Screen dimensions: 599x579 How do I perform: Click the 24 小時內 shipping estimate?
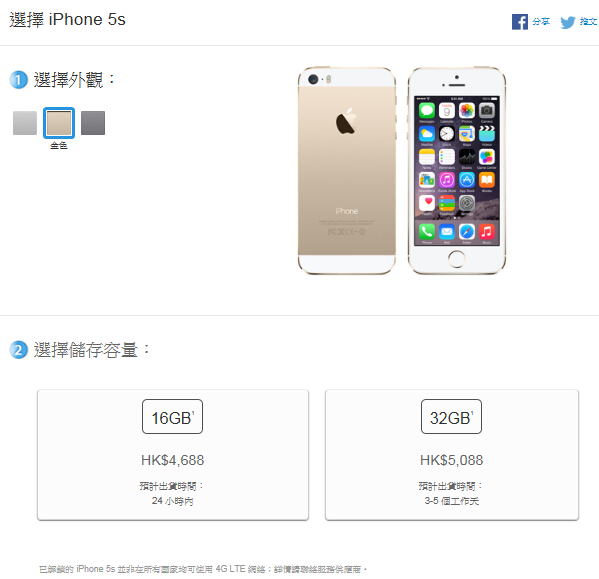(x=172, y=501)
